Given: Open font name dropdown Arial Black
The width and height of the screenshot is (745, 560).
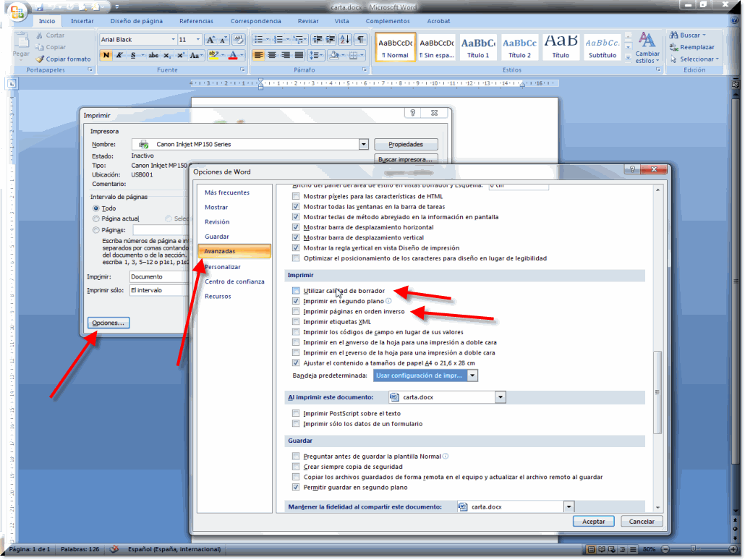Looking at the screenshot, I should point(174,40).
